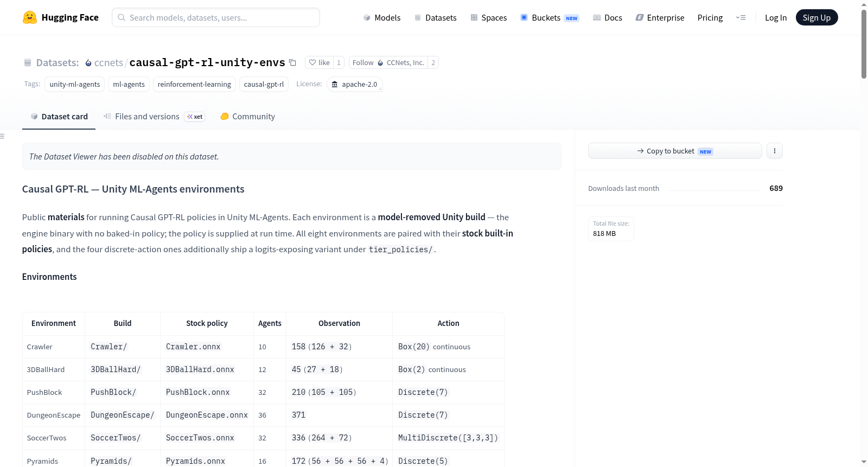Open the Files and versions tab

tap(154, 117)
